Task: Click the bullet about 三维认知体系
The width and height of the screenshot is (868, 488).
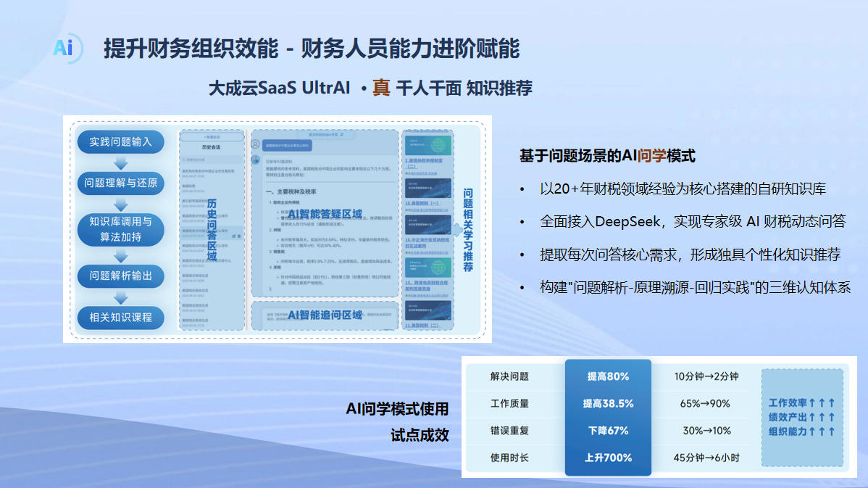Action: (x=696, y=287)
